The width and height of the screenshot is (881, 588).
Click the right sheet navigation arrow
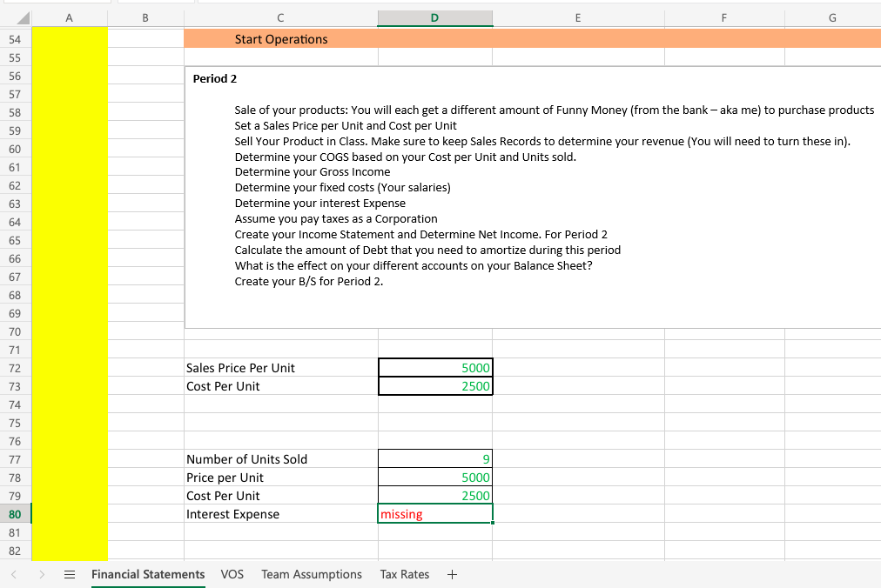tap(41, 574)
